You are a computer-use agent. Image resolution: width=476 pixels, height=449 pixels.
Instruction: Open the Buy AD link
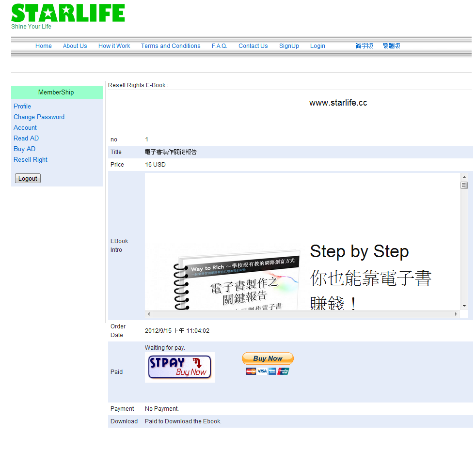(24, 149)
